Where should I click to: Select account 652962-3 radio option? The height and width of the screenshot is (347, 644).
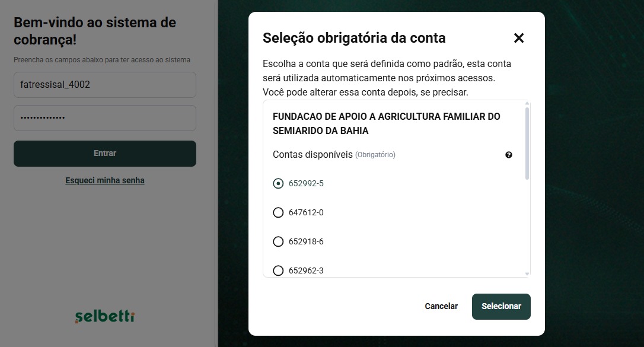pos(278,270)
